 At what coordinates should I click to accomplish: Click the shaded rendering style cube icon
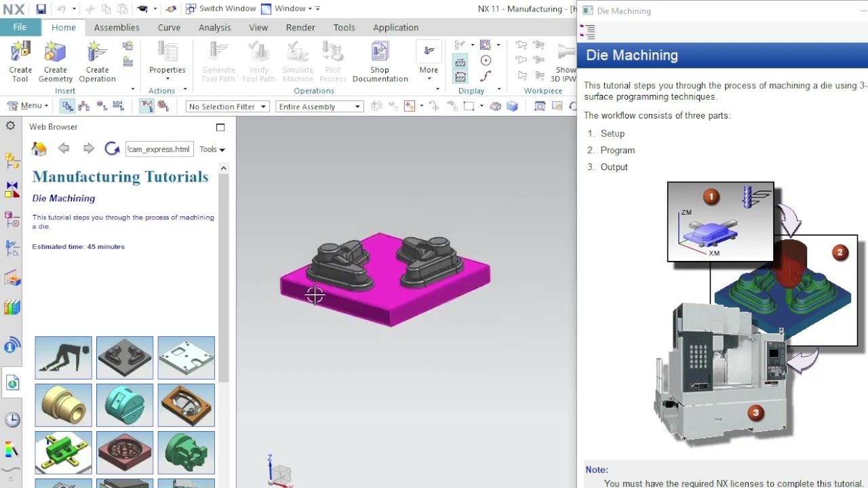tap(512, 106)
